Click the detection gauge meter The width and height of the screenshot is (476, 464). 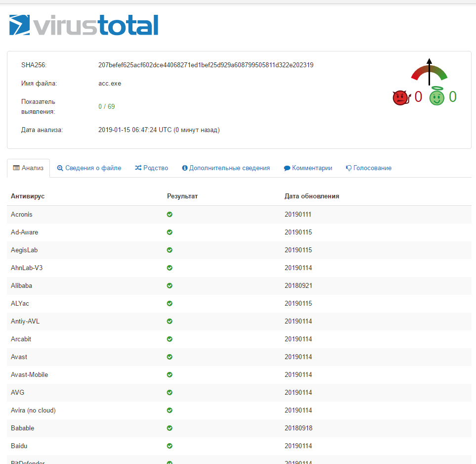(x=429, y=72)
